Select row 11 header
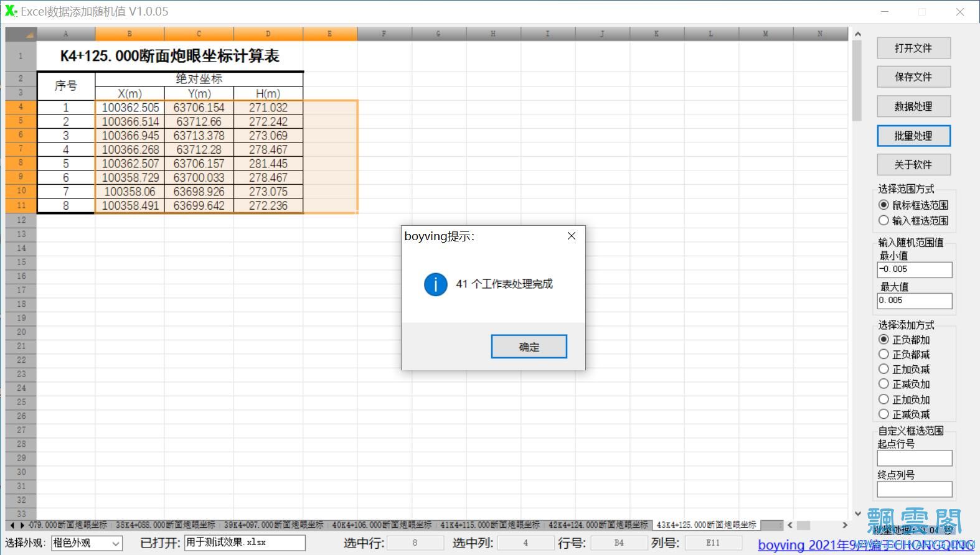This screenshot has height=555, width=980. click(x=21, y=205)
